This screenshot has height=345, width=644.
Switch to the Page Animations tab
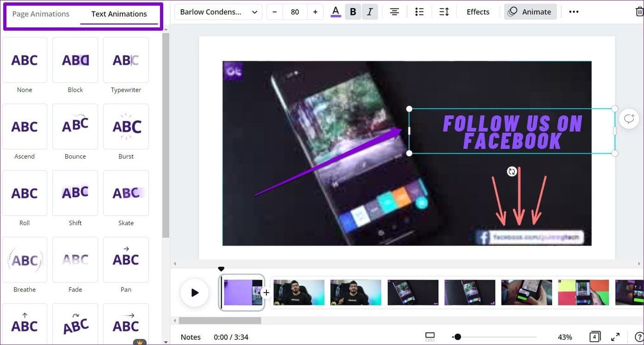41,14
